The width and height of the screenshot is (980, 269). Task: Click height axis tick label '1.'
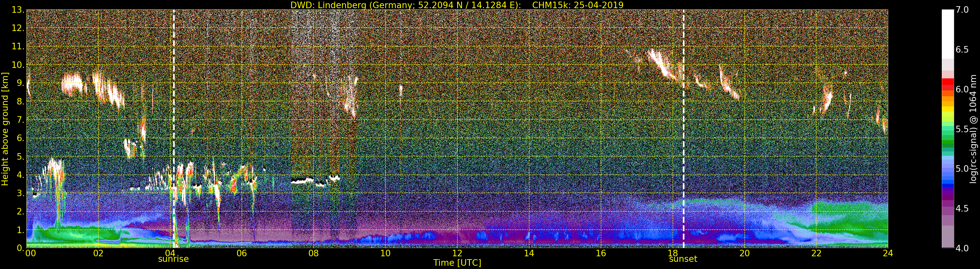[21, 229]
